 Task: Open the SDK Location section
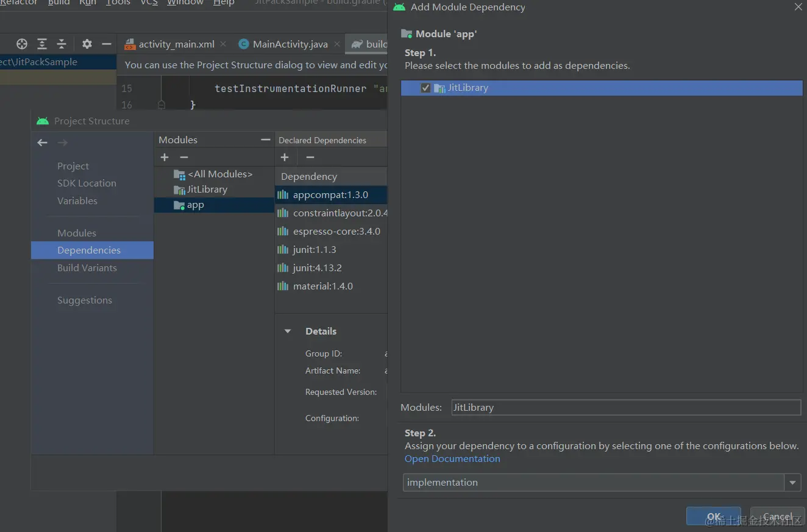point(87,183)
